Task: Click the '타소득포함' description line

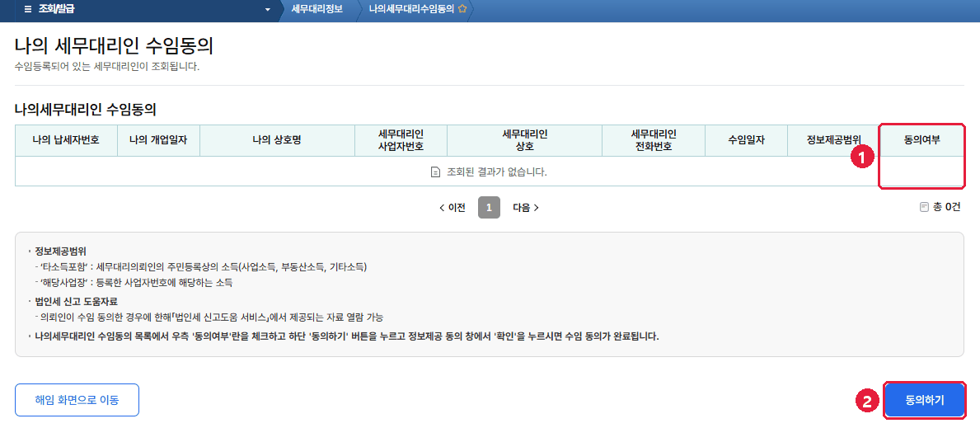Action: [203, 268]
